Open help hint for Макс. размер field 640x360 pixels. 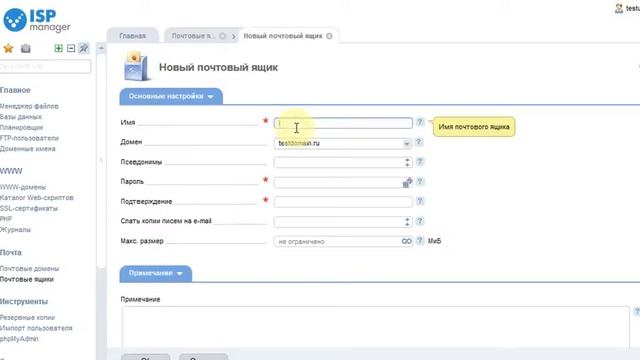[x=420, y=241]
